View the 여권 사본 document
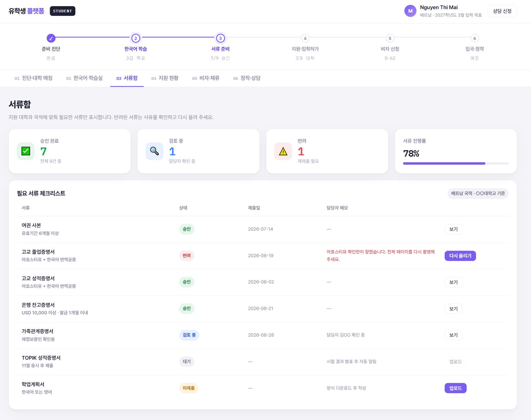The image size is (531, 420). pos(453,229)
